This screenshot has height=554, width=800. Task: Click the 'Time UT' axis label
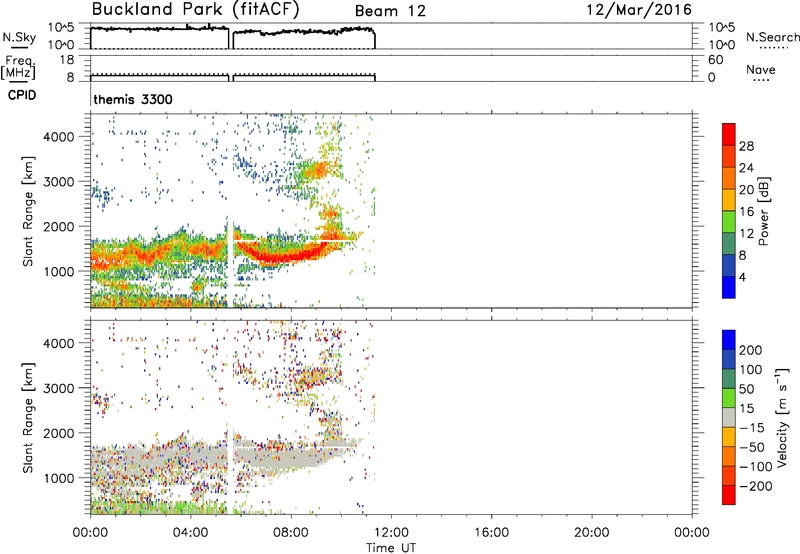(x=391, y=548)
